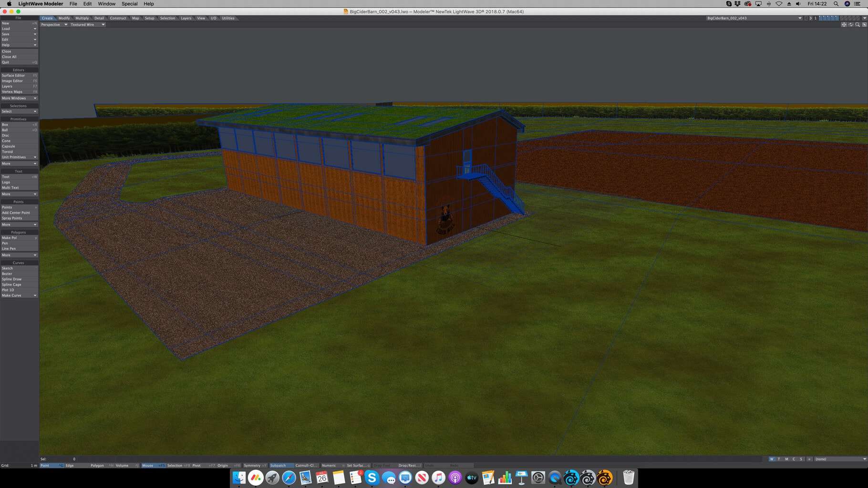
Task: Select the T texture map button
Action: point(779,459)
